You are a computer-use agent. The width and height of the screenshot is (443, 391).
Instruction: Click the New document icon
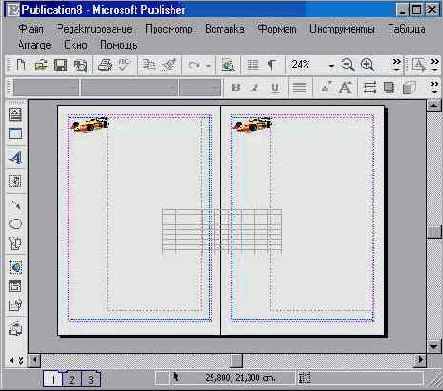pos(21,65)
